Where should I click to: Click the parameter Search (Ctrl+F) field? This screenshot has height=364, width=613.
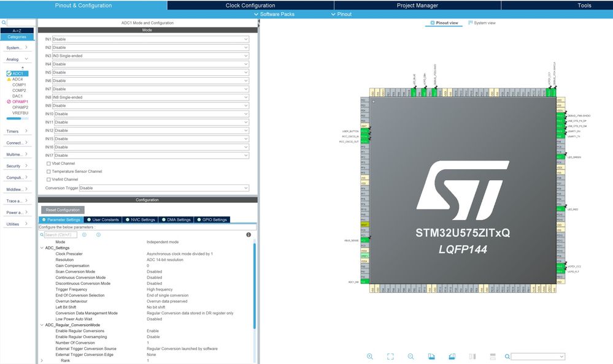[x=60, y=235]
